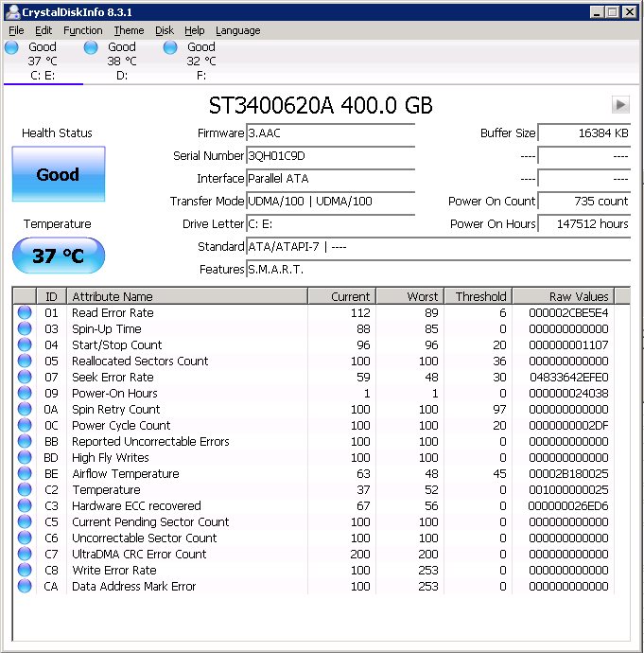The width and height of the screenshot is (644, 653).
Task: Click the status orb next to Airflow Temperature
Action: pyautogui.click(x=25, y=473)
